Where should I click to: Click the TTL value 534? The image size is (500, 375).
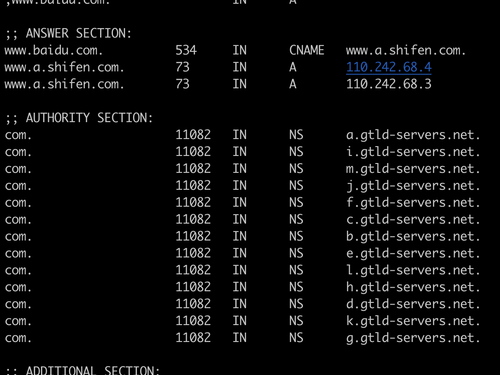(x=186, y=50)
